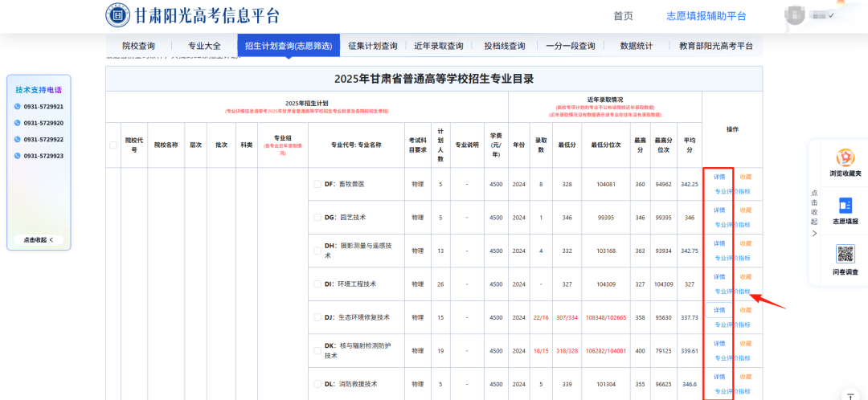Open 专业评价指标 for DL 消防救援技术
Viewport: 868px width, 400px height.
(732, 391)
